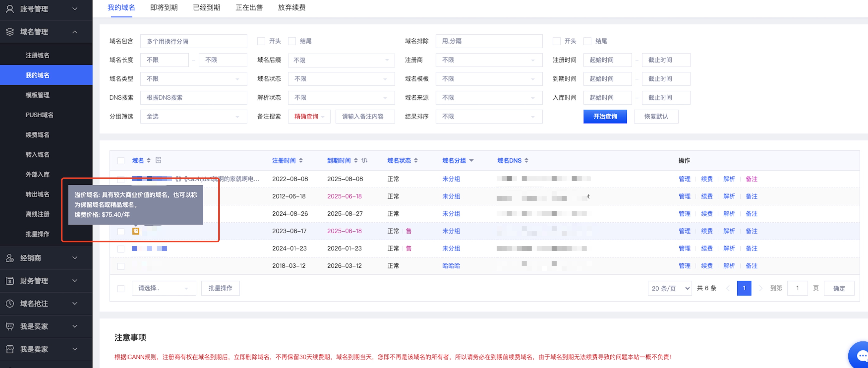Click 解析 link in 2024-08-26 row
The height and width of the screenshot is (368, 868).
(729, 214)
